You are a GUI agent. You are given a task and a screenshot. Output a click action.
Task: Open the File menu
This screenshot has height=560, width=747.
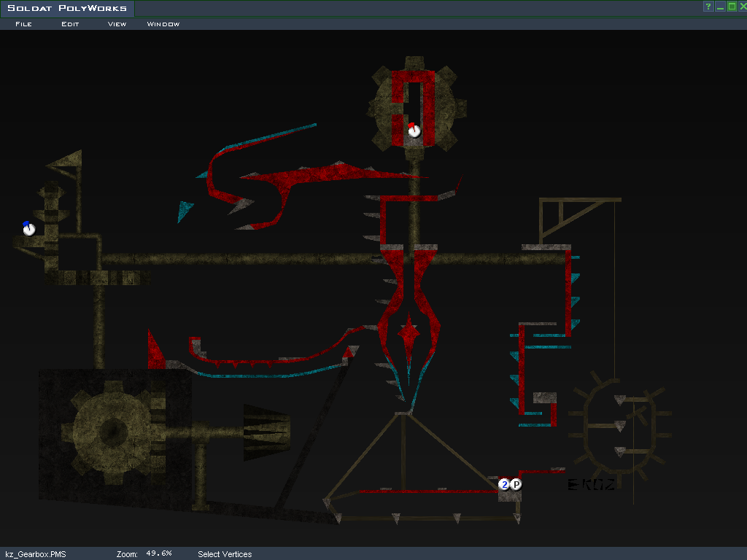(x=23, y=24)
